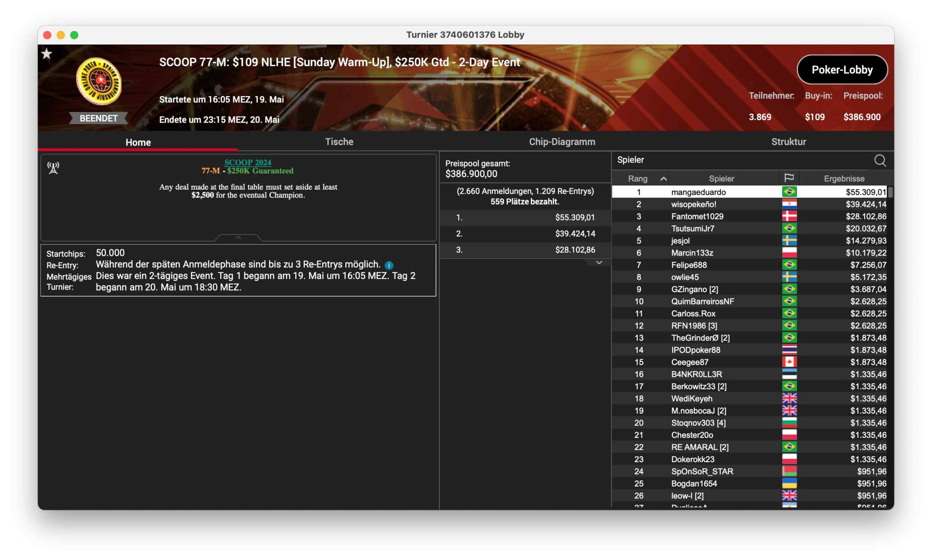Switch to the Tische tab
Viewport: 932px width, 560px height.
tap(339, 142)
